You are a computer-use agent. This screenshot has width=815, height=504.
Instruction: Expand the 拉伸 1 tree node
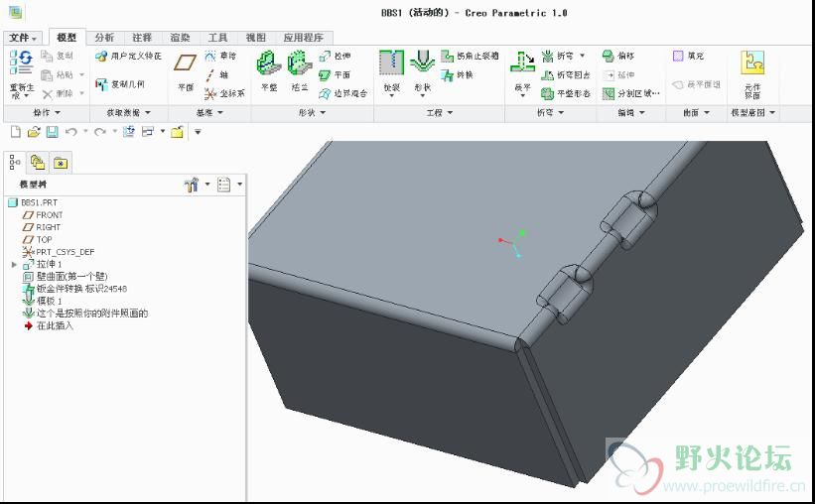click(14, 265)
